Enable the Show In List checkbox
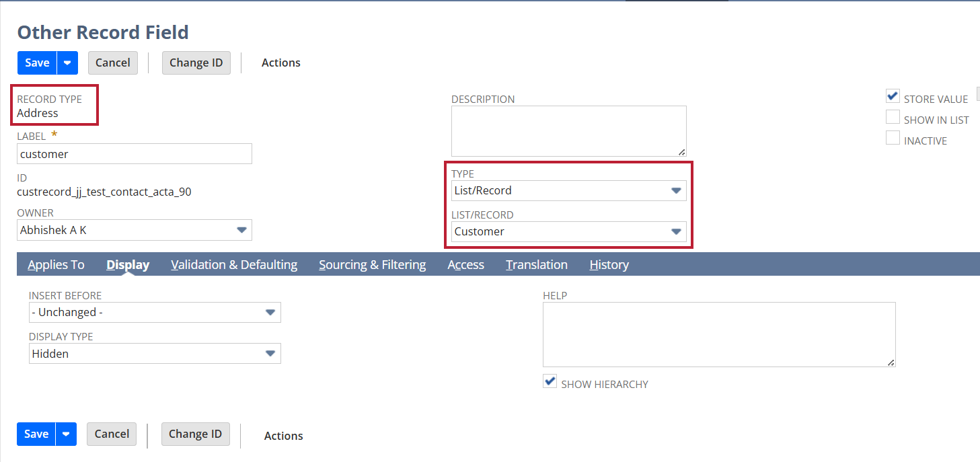Image resolution: width=980 pixels, height=462 pixels. pos(893,117)
